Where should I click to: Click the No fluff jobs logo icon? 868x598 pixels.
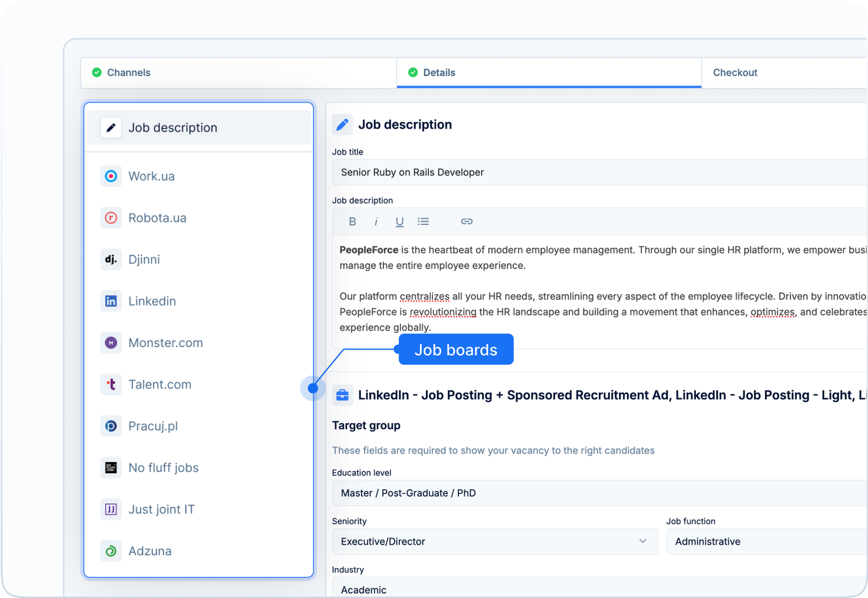click(111, 468)
